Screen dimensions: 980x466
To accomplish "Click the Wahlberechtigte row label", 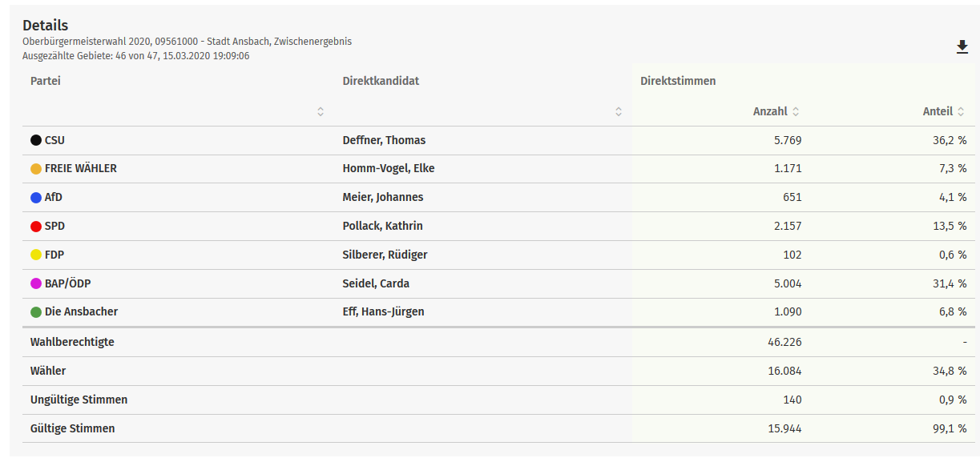I will 72,343.
